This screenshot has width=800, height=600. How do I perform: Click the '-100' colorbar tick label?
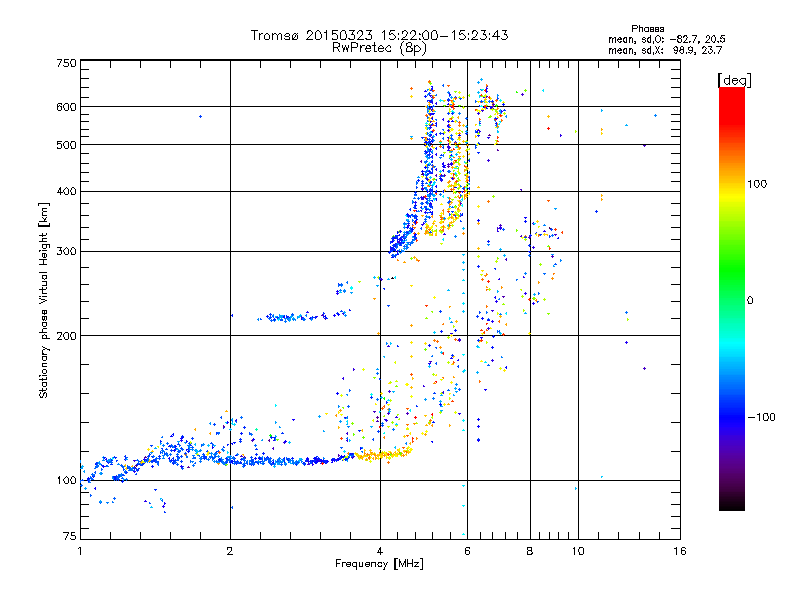click(761, 417)
